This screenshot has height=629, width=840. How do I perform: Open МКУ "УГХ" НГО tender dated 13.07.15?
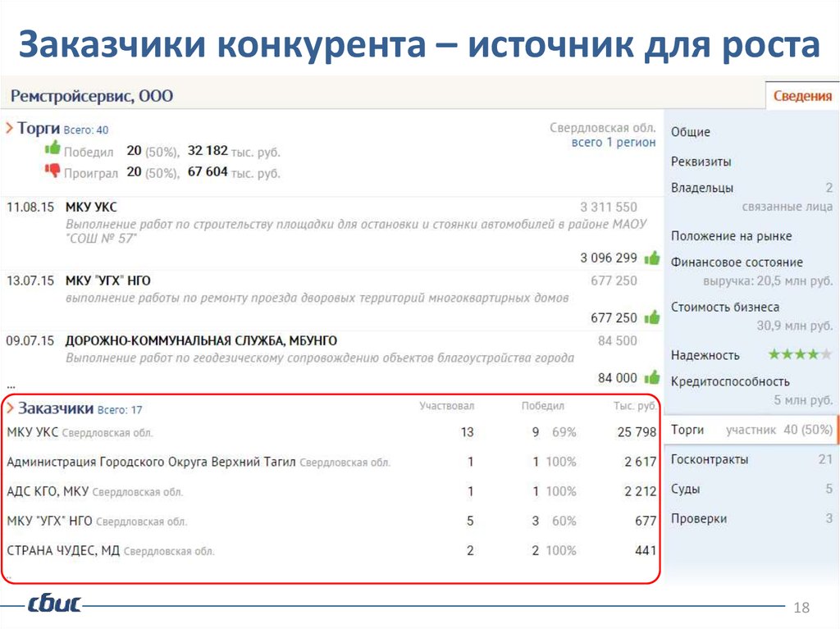pyautogui.click(x=107, y=280)
